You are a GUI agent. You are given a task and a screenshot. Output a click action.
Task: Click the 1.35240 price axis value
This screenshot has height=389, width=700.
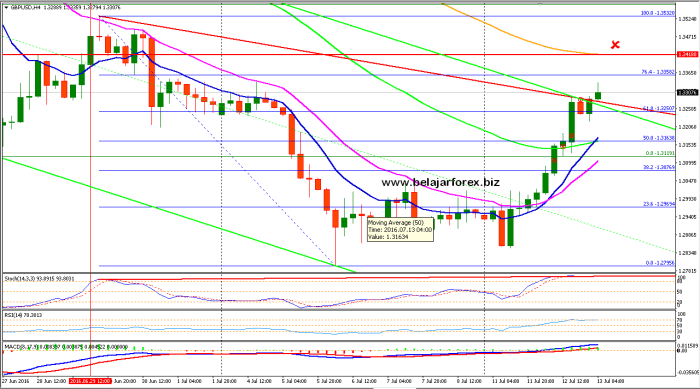(x=688, y=19)
